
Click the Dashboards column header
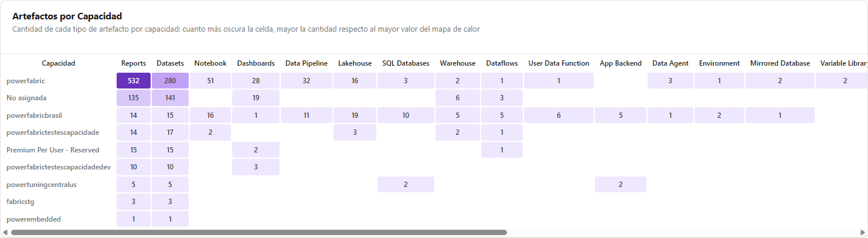point(256,63)
